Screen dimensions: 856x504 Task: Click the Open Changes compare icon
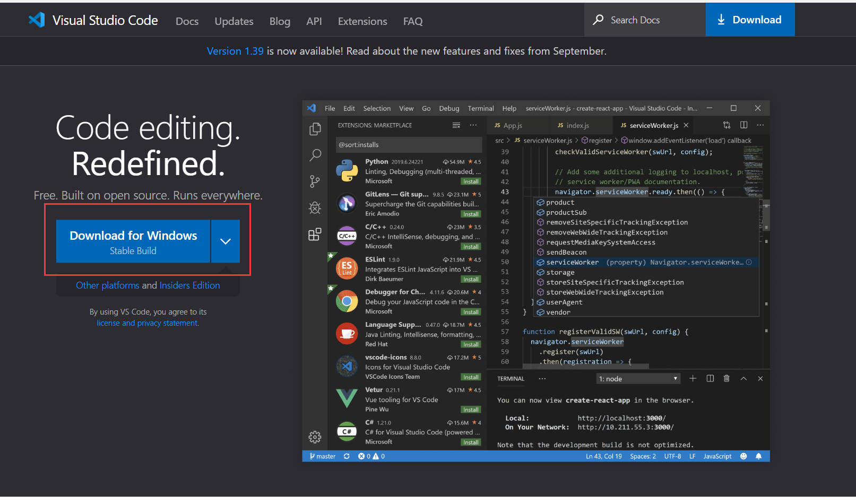click(x=727, y=125)
